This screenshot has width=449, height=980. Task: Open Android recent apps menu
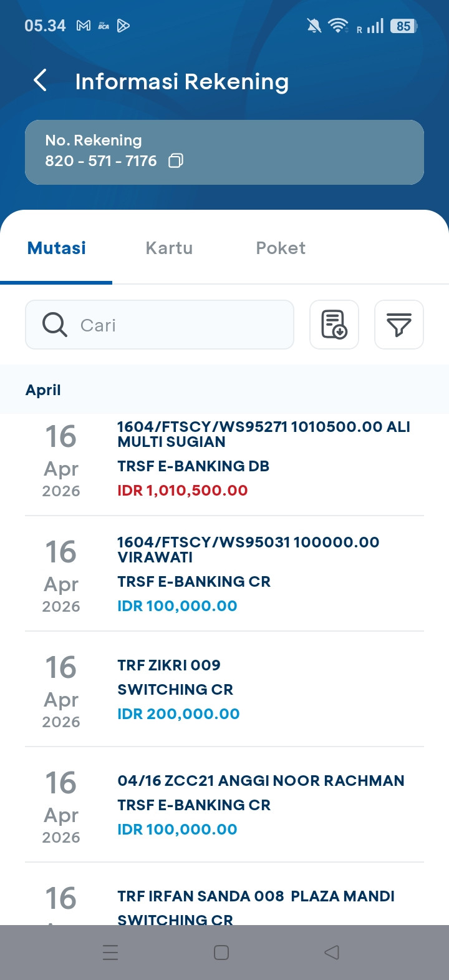110,952
